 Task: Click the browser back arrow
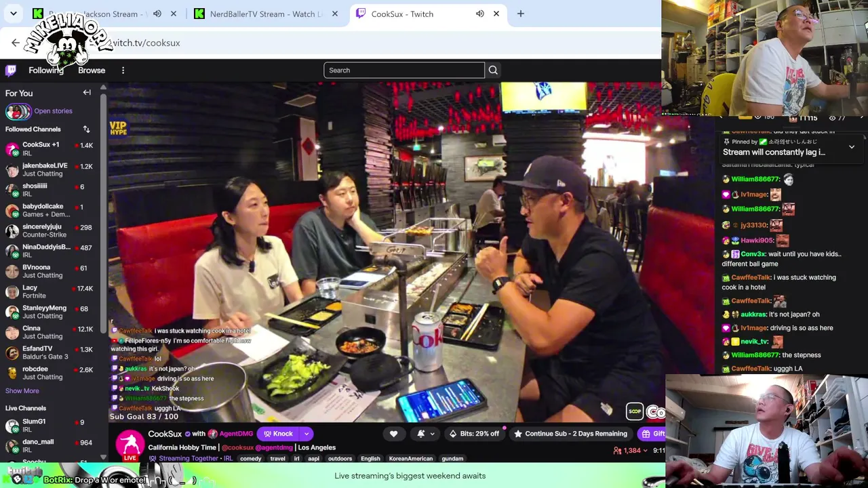point(16,43)
